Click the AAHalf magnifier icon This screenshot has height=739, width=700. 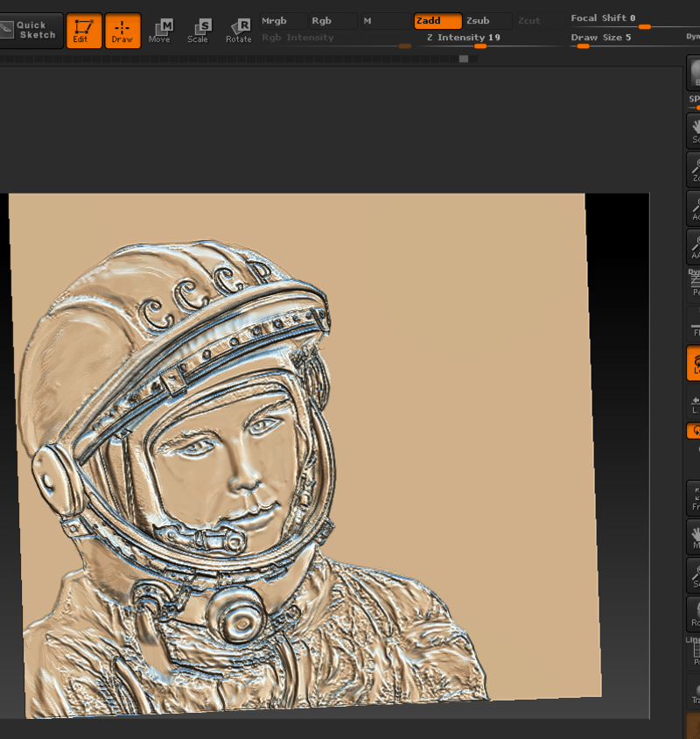[695, 246]
